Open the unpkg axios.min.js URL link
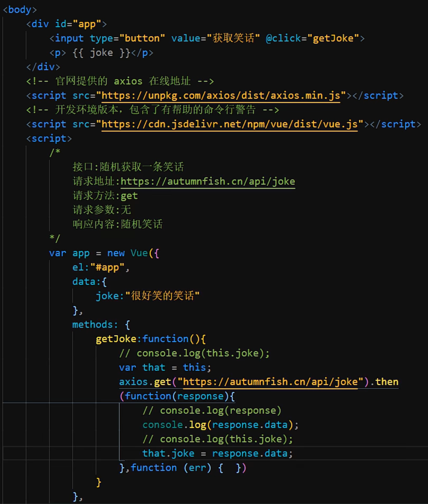The image size is (428, 504). (221, 96)
